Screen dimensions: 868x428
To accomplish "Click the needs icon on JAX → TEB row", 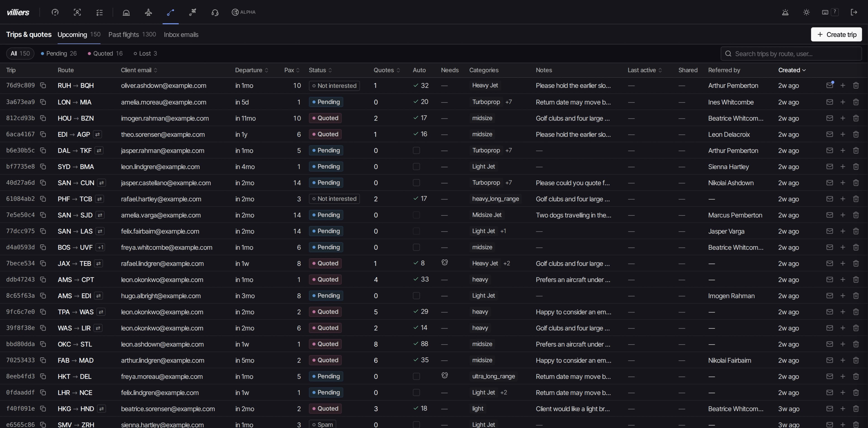I will 444,262.
